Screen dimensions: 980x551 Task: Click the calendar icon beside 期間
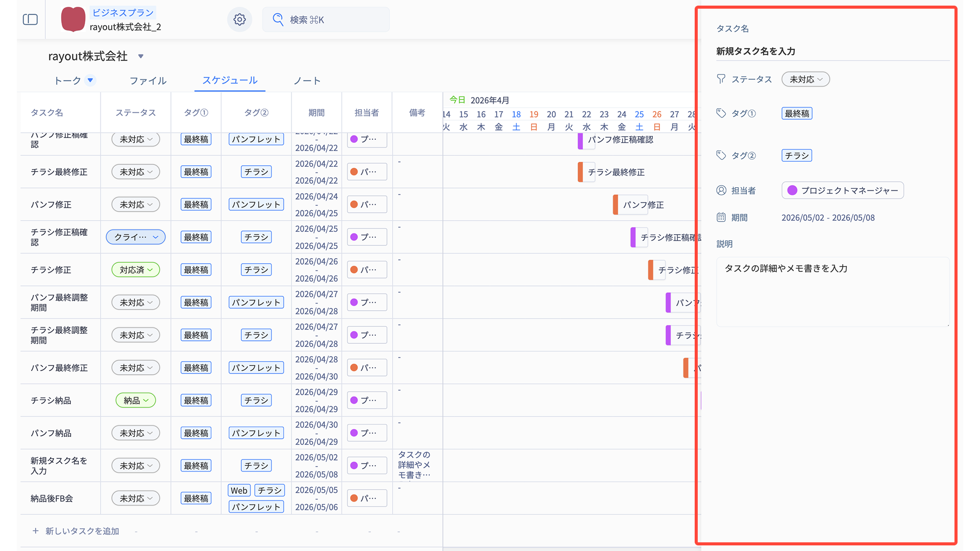click(721, 217)
